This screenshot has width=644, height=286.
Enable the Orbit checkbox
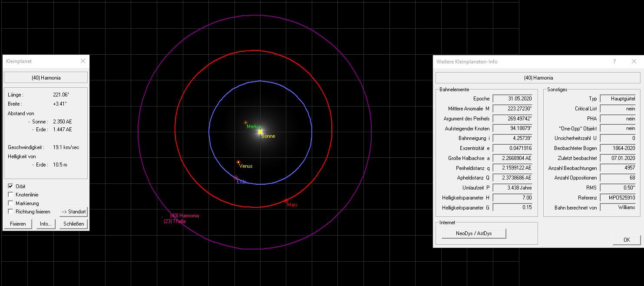pyautogui.click(x=10, y=186)
